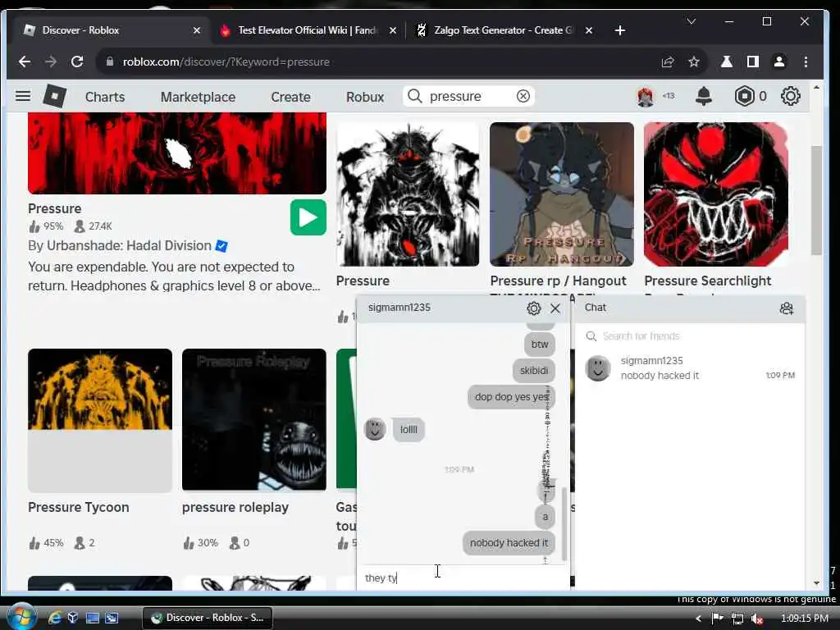Viewport: 840px width, 630px height.
Task: Click the chat message input field
Action: pos(463,577)
